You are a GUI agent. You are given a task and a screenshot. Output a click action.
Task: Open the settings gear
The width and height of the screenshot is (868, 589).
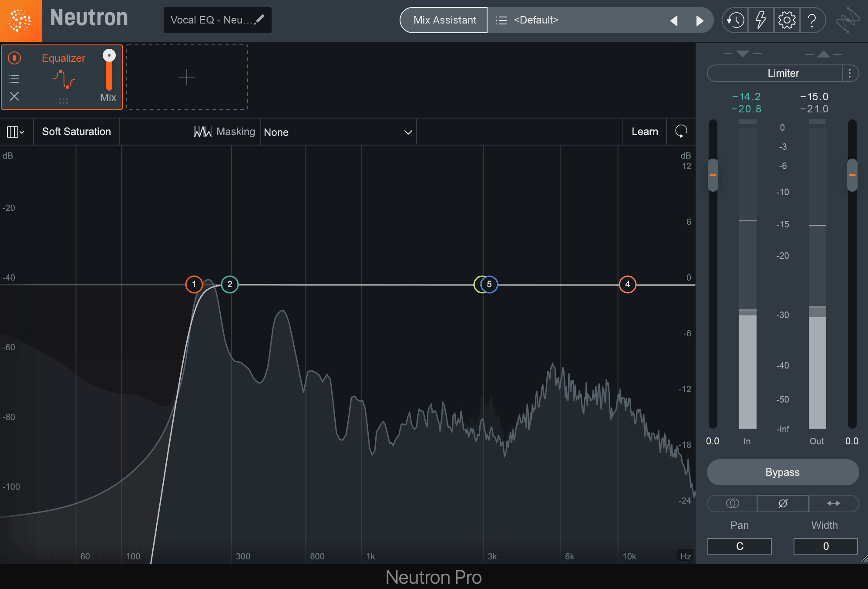(x=787, y=20)
